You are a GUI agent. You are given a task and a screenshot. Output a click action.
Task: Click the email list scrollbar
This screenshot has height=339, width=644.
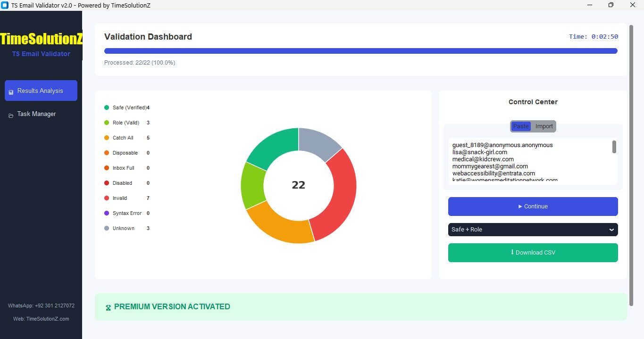(614, 147)
